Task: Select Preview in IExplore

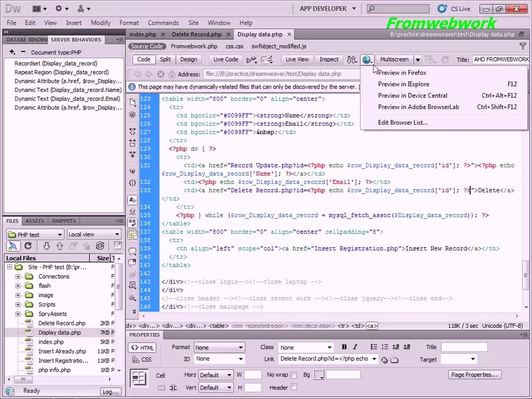Action: [403, 84]
